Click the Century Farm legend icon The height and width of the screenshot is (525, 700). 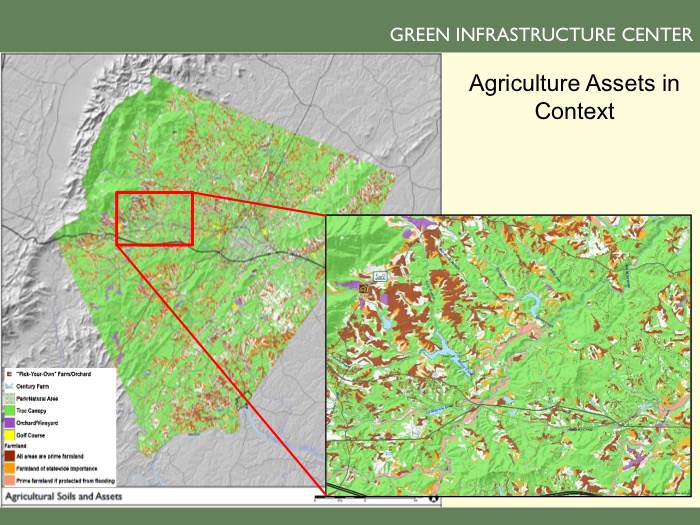(8, 385)
